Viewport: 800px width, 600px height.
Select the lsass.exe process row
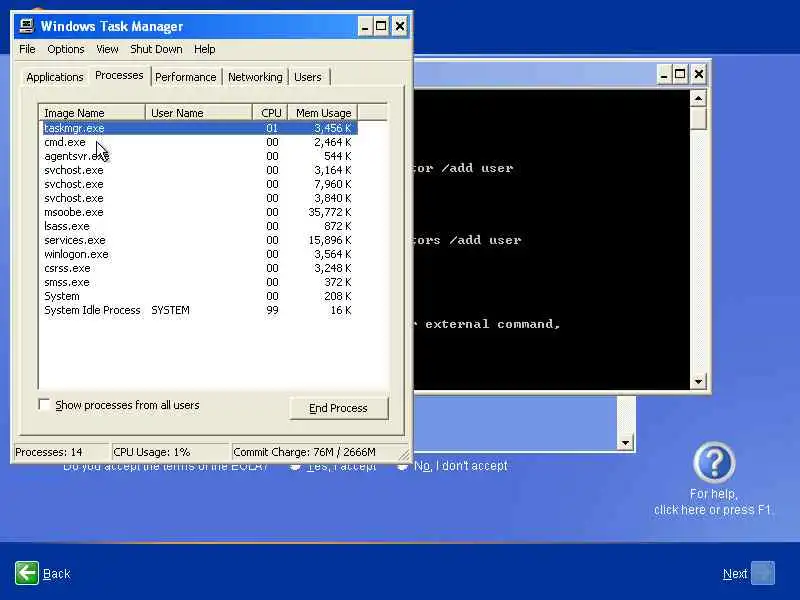[199, 226]
